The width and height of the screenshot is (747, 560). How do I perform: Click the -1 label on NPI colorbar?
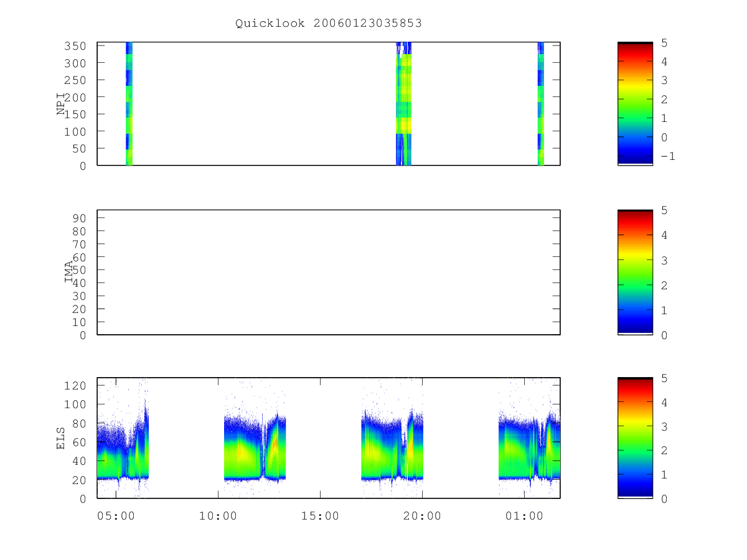pos(667,156)
